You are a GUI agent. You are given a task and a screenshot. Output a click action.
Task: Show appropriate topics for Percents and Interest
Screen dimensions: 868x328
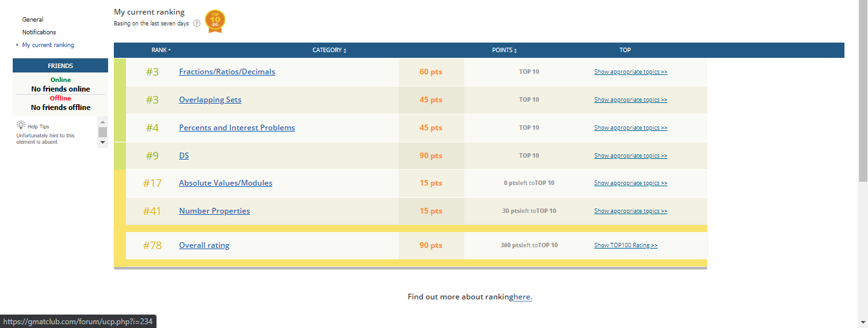click(x=631, y=128)
